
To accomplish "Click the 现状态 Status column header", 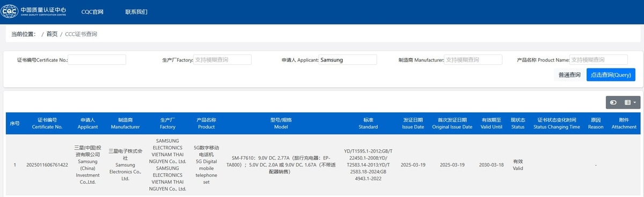I will pos(518,124).
